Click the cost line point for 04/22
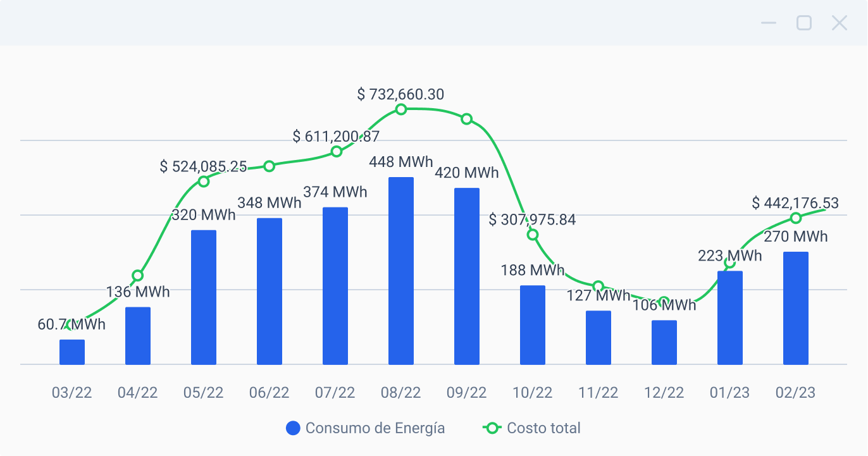This screenshot has height=456, width=868. (138, 276)
